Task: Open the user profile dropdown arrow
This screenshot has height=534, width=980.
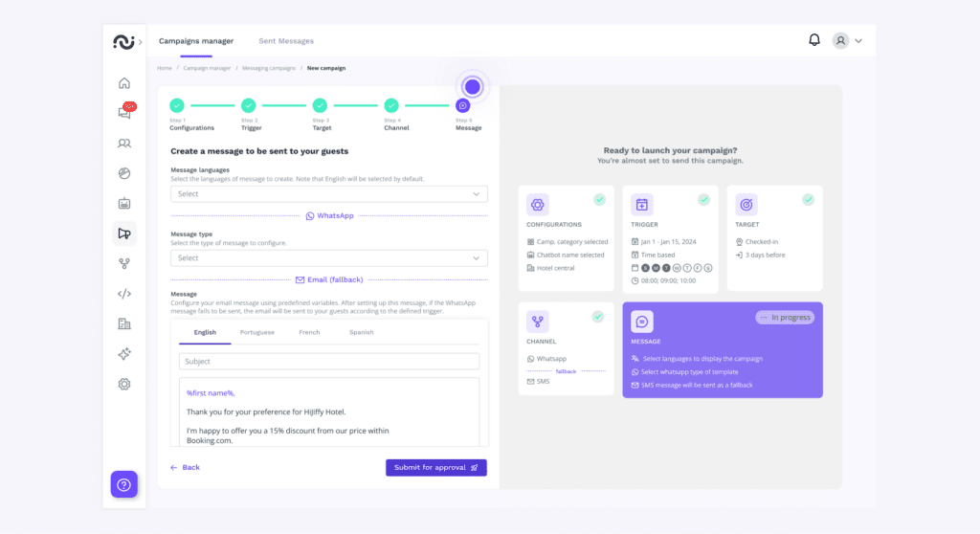Action: pos(858,41)
